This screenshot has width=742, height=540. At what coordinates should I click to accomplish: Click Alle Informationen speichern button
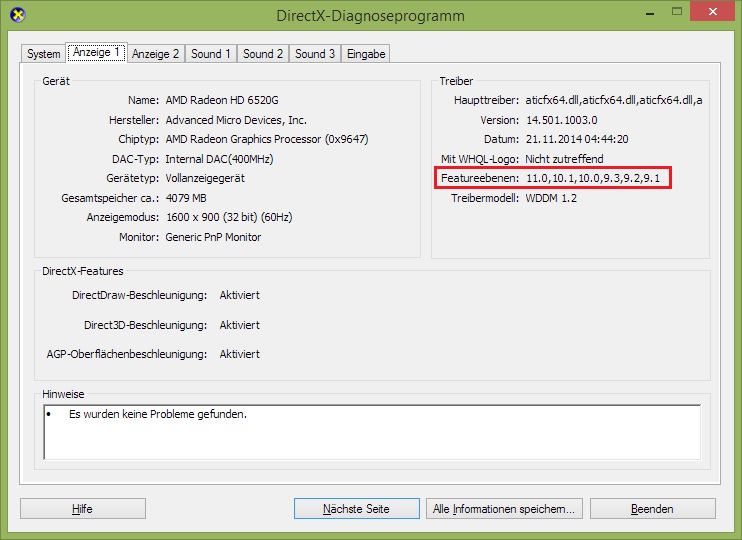[x=504, y=509]
